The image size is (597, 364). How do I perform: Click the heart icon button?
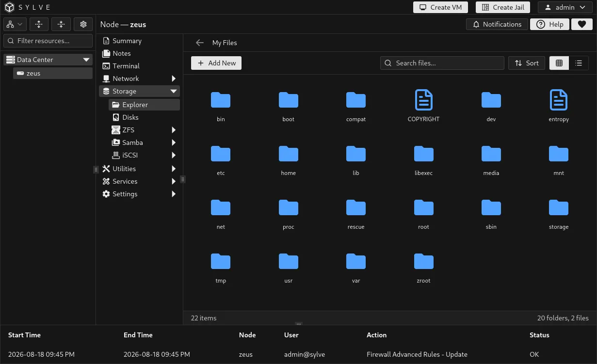click(x=582, y=24)
